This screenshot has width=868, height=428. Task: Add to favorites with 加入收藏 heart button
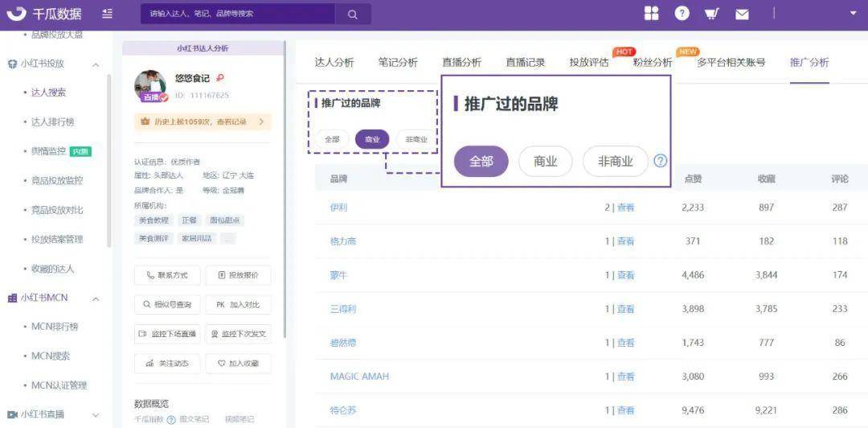coord(238,364)
